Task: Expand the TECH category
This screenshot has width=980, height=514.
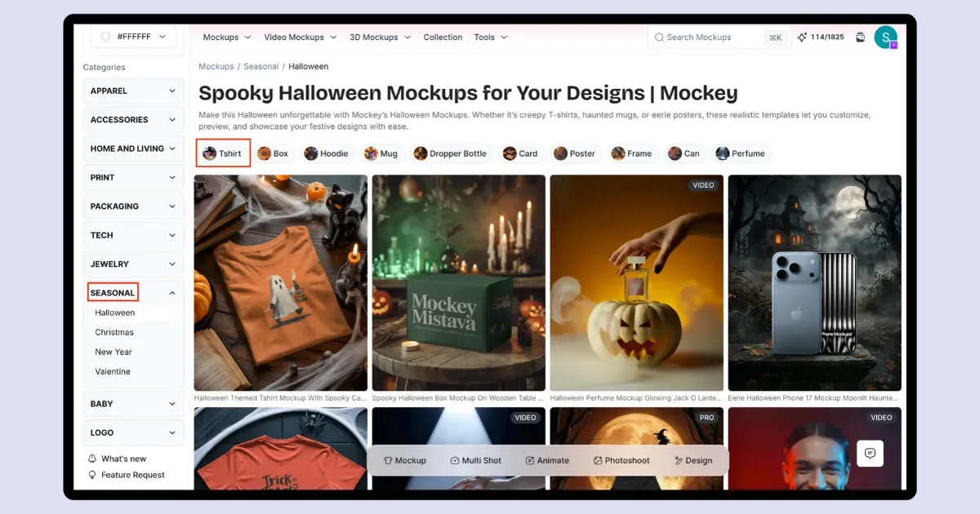Action: (133, 235)
